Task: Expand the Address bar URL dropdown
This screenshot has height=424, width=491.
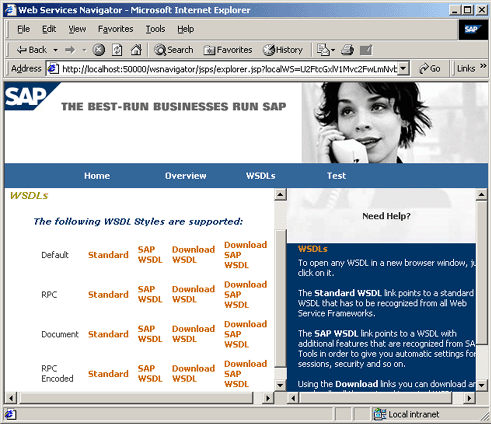Action: point(403,69)
